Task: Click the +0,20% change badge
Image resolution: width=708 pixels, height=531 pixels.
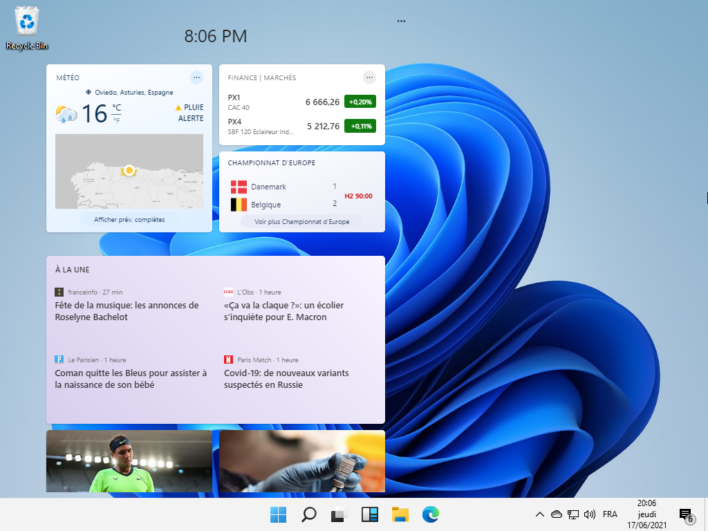Action: coord(360,102)
